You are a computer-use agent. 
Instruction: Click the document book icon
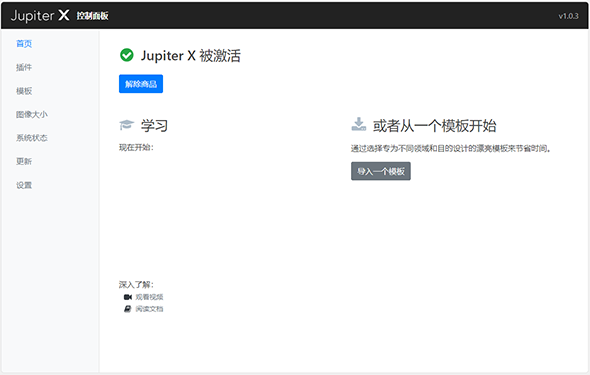(128, 309)
